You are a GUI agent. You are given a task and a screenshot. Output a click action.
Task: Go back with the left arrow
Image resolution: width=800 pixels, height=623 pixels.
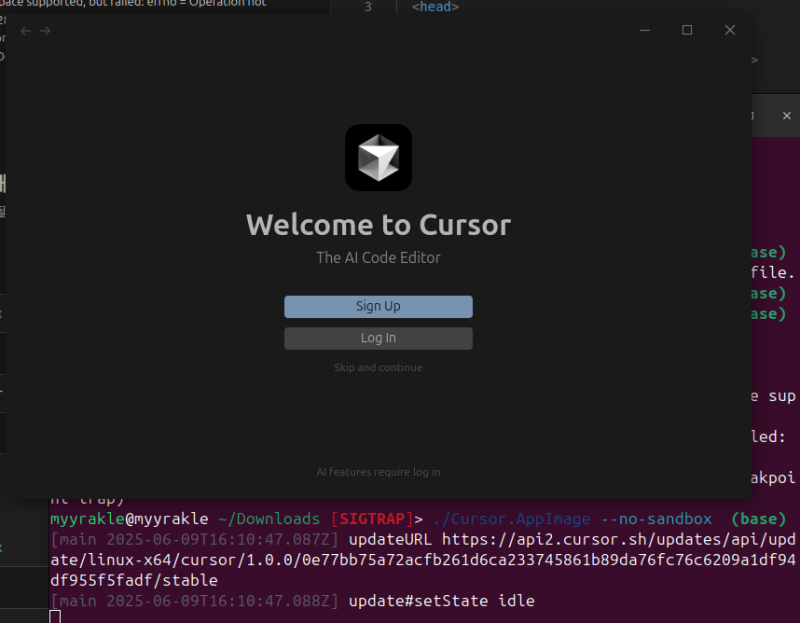click(26, 31)
